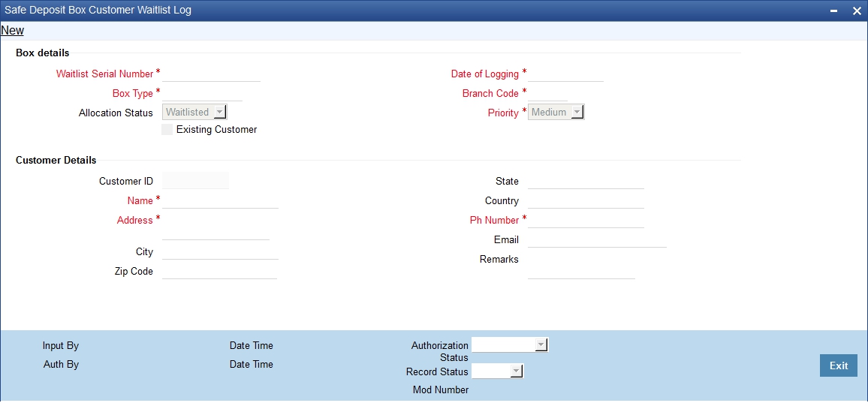This screenshot has height=406, width=868.
Task: Click the Date Time label beside Auth By
Action: pos(252,365)
